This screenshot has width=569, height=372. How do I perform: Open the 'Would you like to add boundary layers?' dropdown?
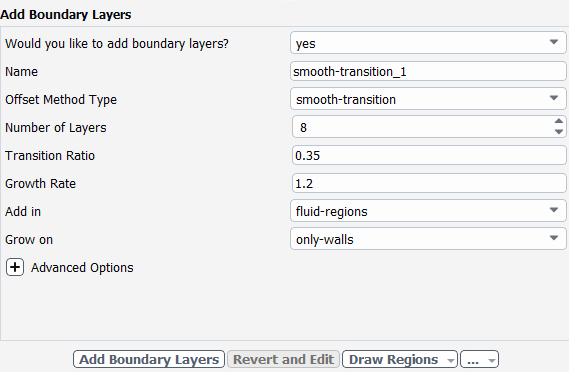point(428,43)
